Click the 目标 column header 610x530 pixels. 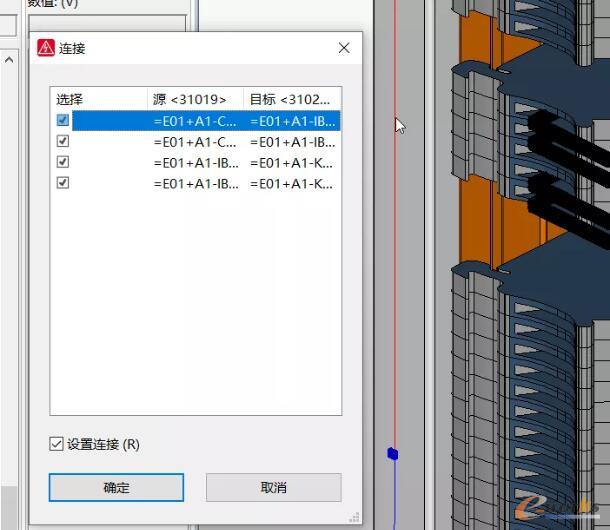click(x=292, y=99)
